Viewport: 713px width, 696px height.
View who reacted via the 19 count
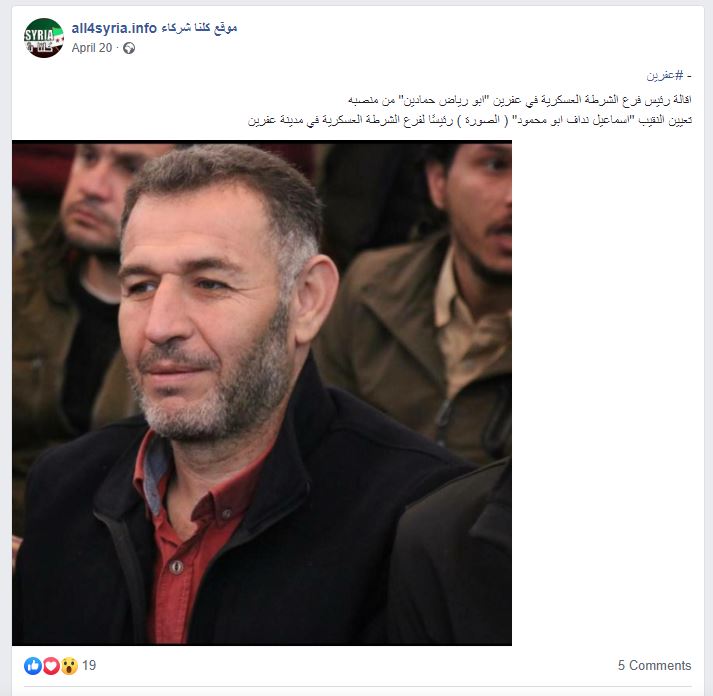(89, 666)
